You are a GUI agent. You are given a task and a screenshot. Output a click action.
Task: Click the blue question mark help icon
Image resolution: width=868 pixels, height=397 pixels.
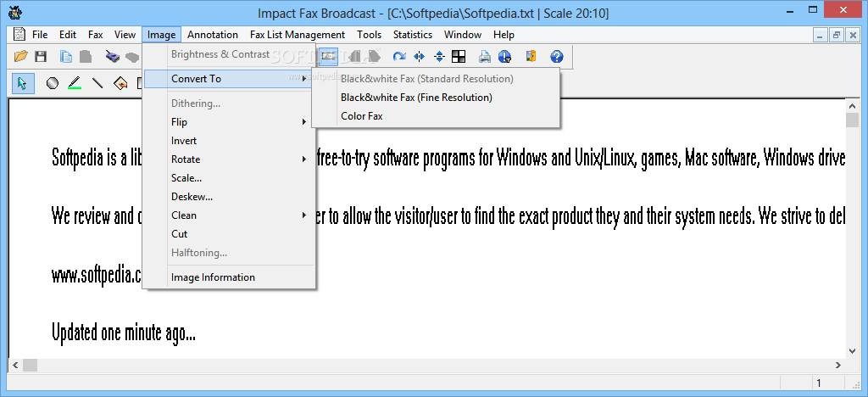(x=557, y=56)
